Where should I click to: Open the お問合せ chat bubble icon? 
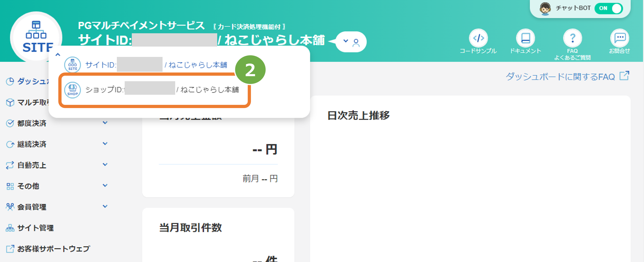619,38
